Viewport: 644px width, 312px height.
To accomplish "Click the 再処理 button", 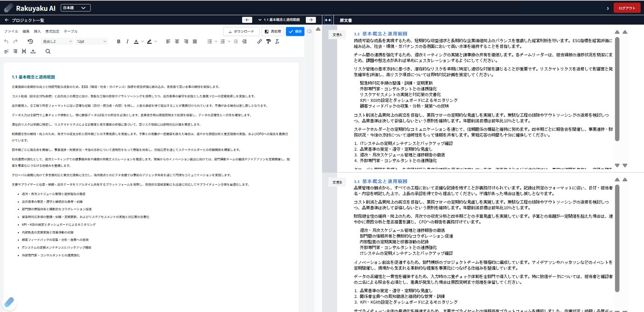I will tap(272, 31).
